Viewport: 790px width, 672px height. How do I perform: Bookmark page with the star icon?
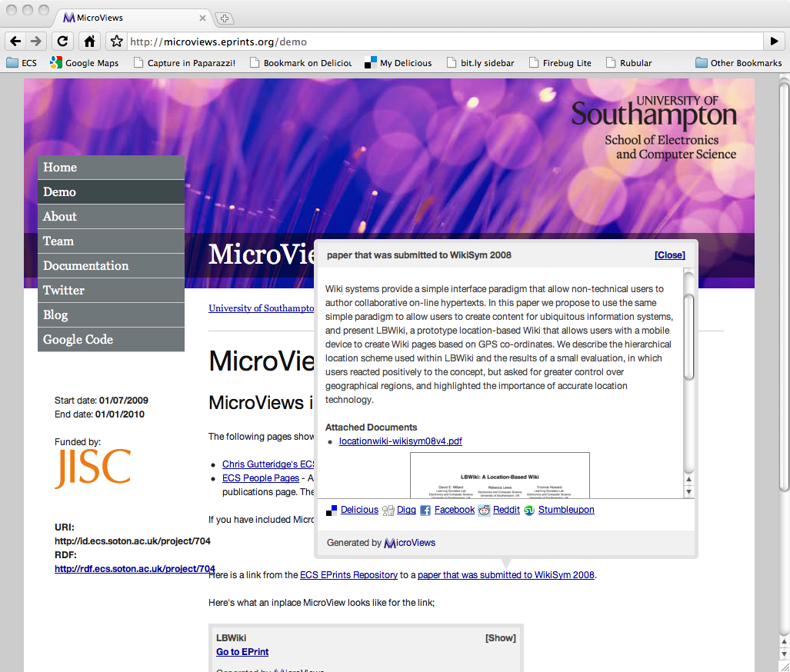(x=116, y=42)
